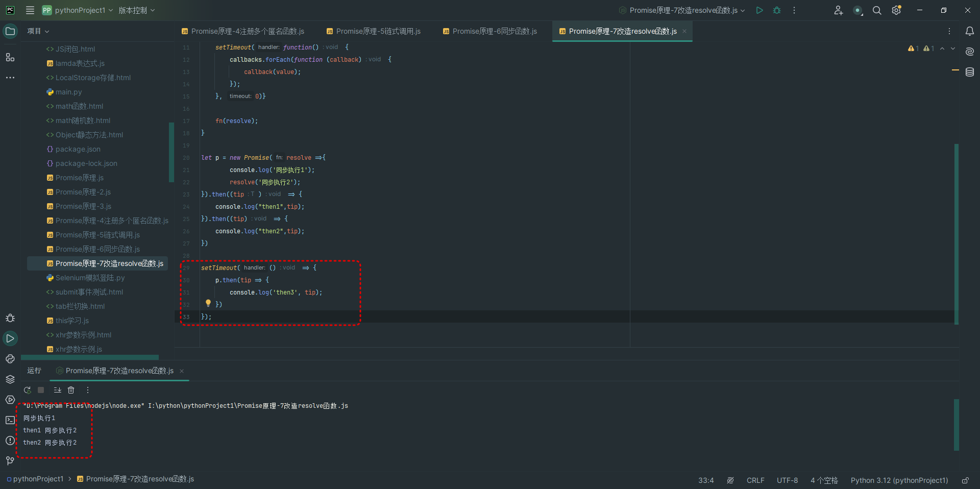This screenshot has width=980, height=489.
Task: Select the Promise原理-7改造resolve函数.js editor tab
Action: pos(623,31)
